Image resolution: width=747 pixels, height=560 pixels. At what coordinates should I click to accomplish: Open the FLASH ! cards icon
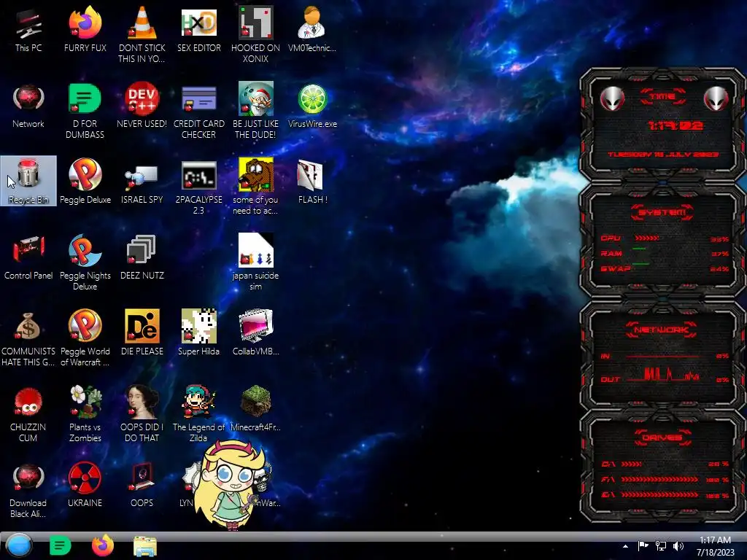click(312, 181)
